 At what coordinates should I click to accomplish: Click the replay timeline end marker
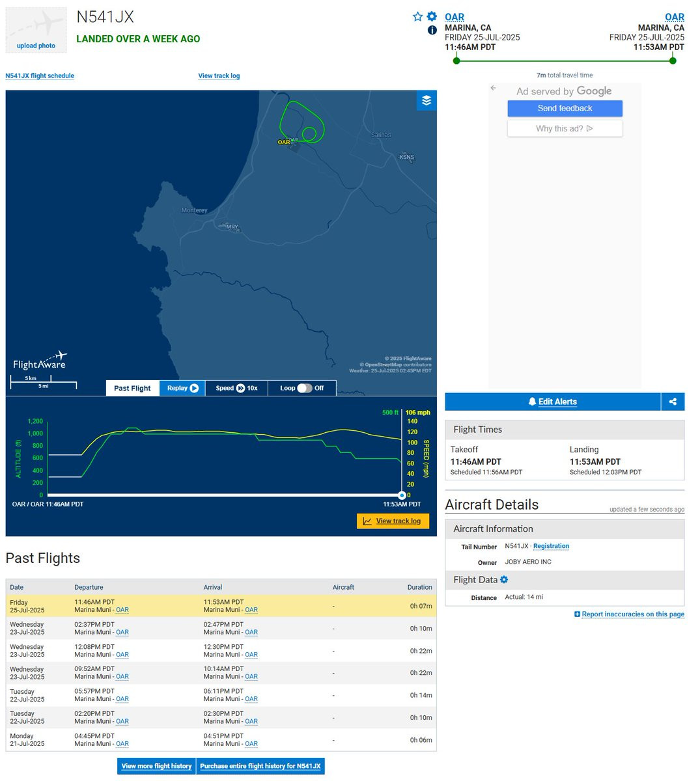(x=402, y=495)
